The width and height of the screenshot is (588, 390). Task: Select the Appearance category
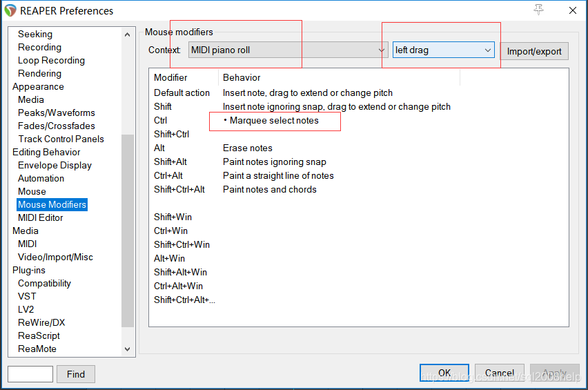(38, 86)
